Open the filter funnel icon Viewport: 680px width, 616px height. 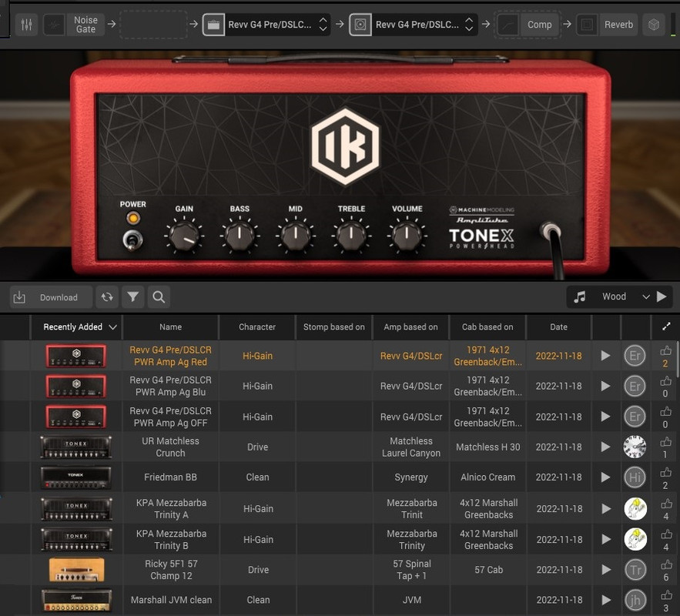(x=133, y=297)
